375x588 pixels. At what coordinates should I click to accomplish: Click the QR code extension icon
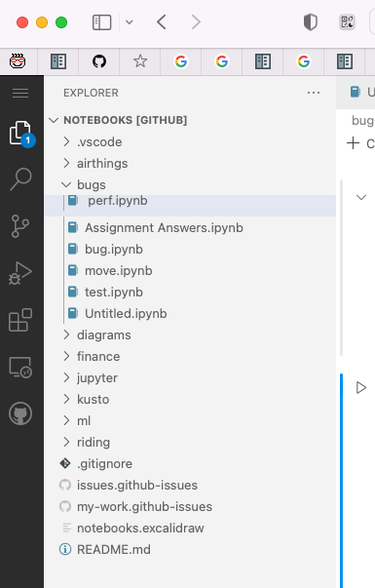click(x=347, y=22)
